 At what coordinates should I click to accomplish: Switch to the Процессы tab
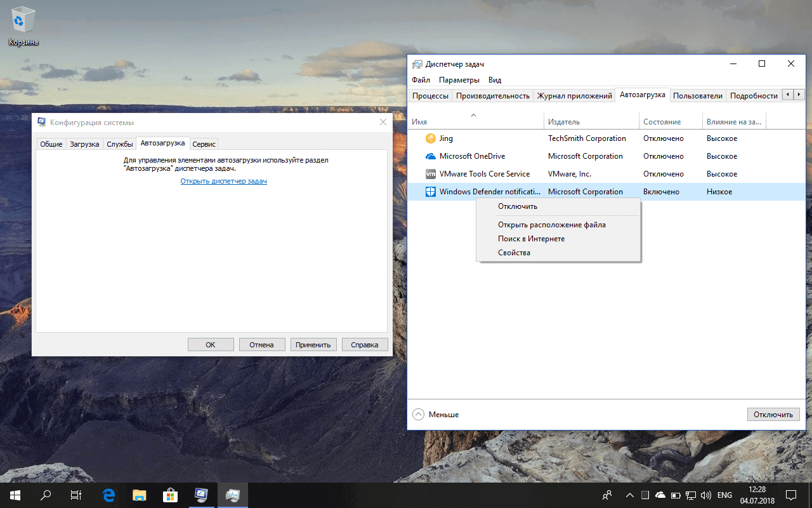pos(430,96)
